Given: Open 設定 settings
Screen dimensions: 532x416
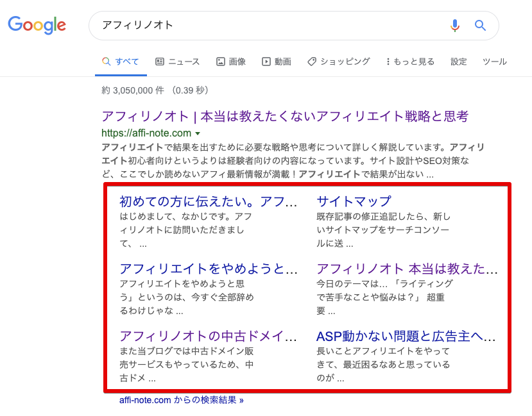Looking at the screenshot, I should 459,62.
